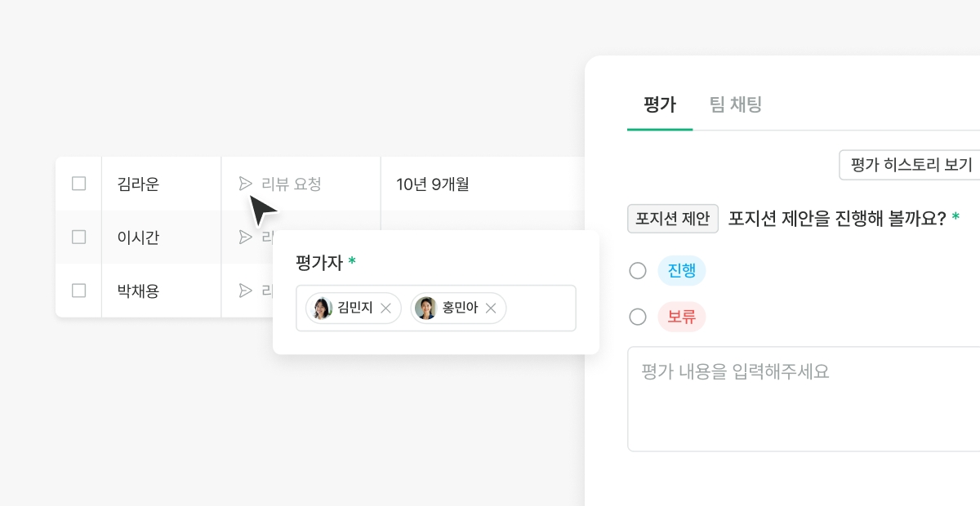Image resolution: width=980 pixels, height=506 pixels.
Task: Select the 진행 radio option
Action: coord(638,271)
